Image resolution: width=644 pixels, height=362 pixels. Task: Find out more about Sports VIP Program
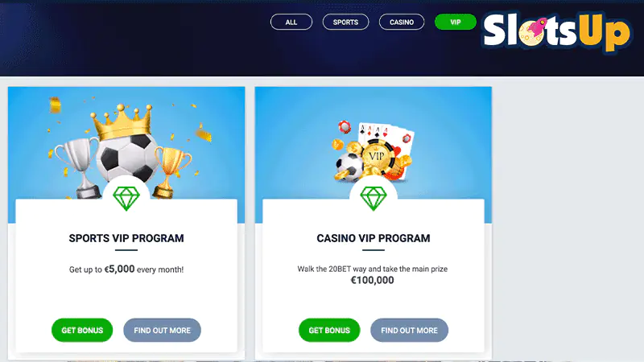click(163, 330)
